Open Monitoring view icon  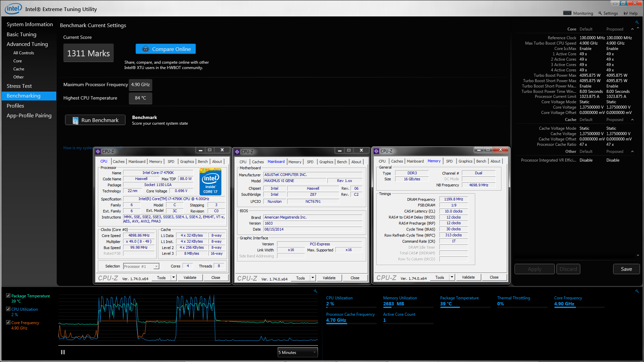tap(567, 13)
